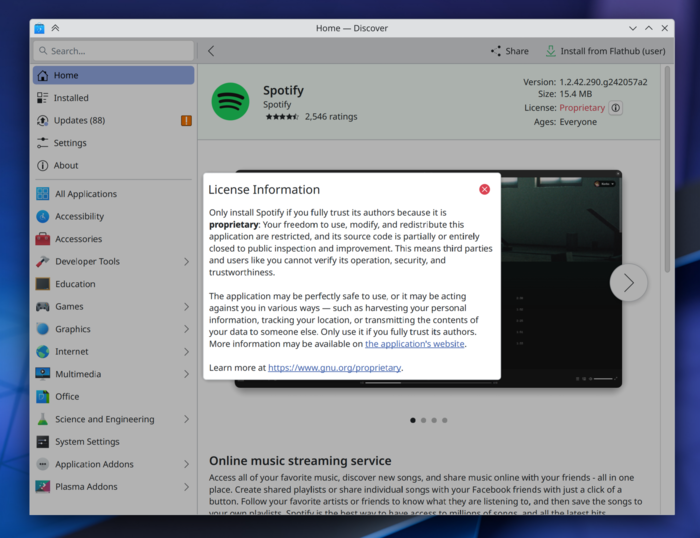
Task: Click the Office category icon
Action: click(43, 396)
